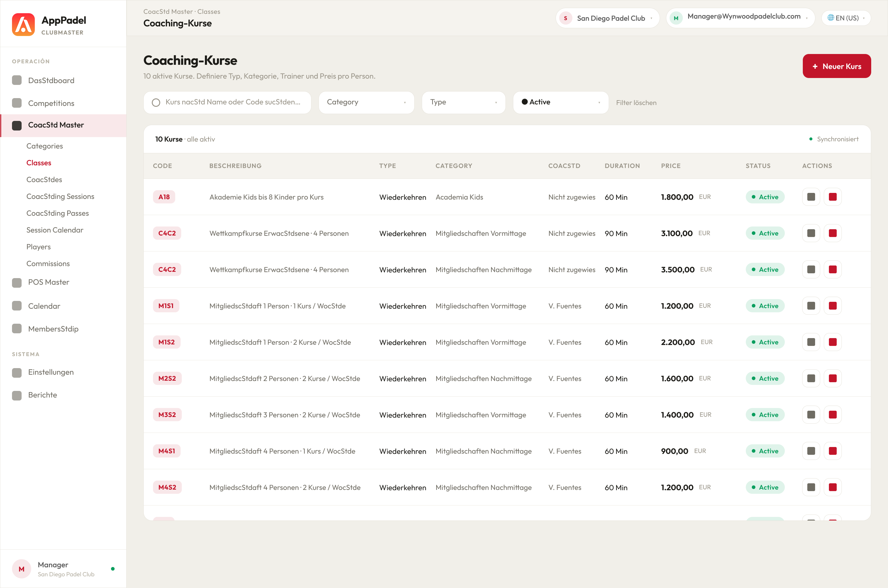Click the Neuer Kurs button
The height and width of the screenshot is (588, 888).
pos(837,66)
